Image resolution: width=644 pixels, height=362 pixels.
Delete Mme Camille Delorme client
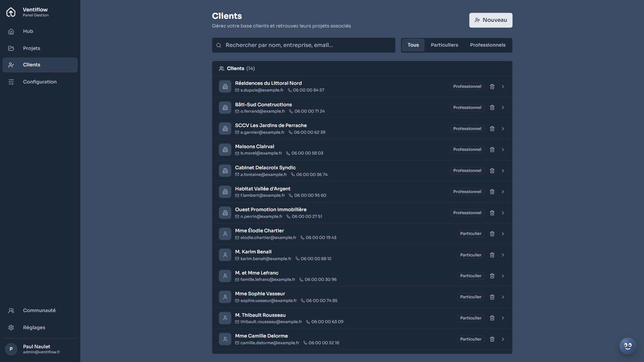(492, 339)
